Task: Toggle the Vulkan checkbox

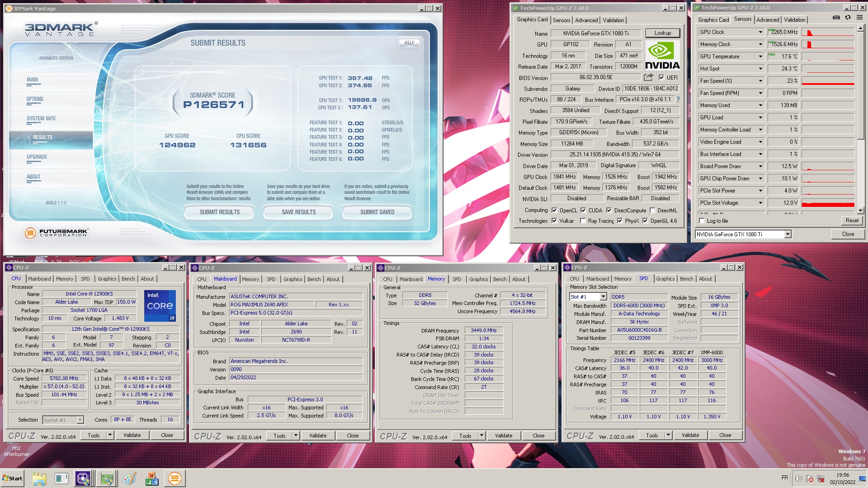Action: coord(554,221)
